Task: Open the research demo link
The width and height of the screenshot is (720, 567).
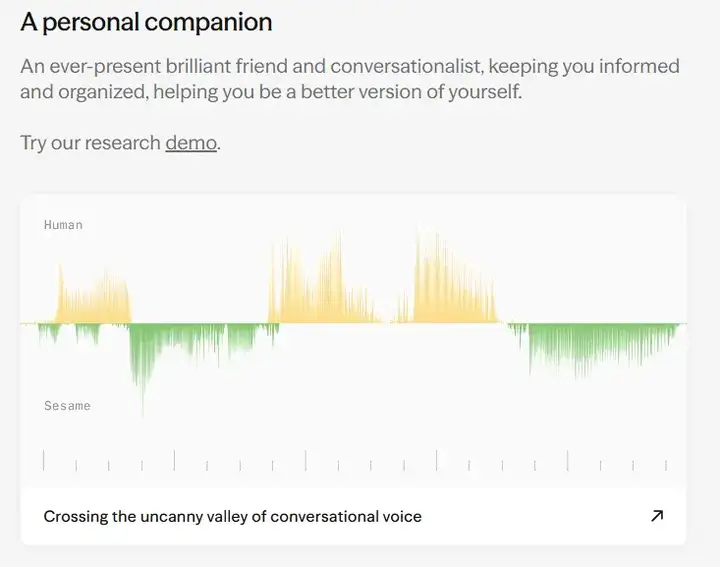Action: pos(191,143)
